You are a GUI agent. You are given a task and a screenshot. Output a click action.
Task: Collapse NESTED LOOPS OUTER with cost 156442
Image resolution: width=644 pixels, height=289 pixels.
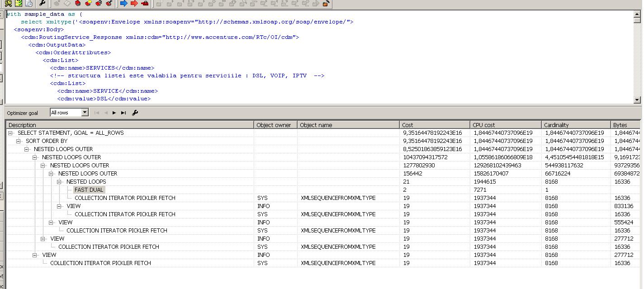coord(52,174)
